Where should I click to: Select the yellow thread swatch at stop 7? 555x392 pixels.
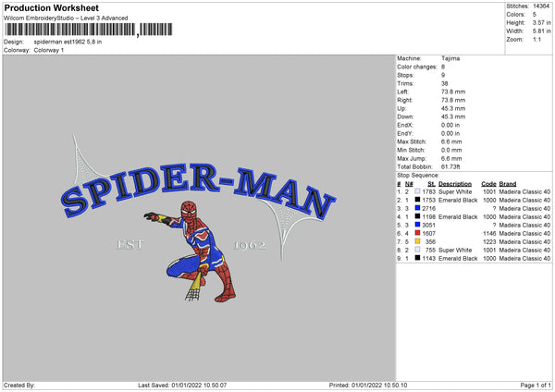[418, 240]
